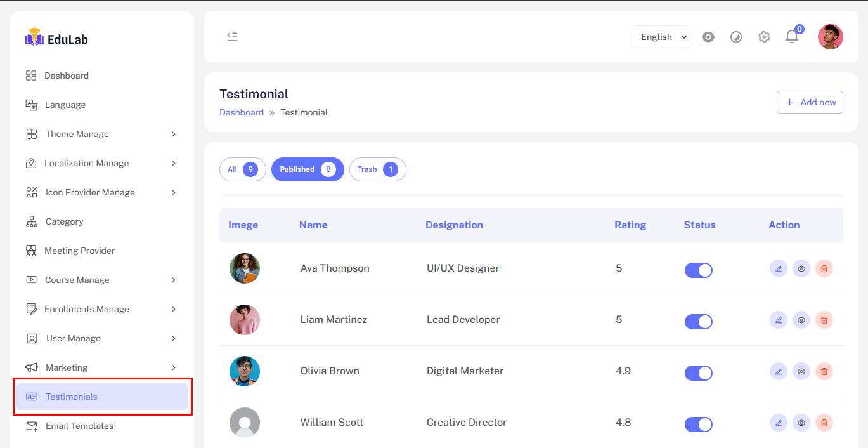Select the All testimonials tab

pos(242,169)
